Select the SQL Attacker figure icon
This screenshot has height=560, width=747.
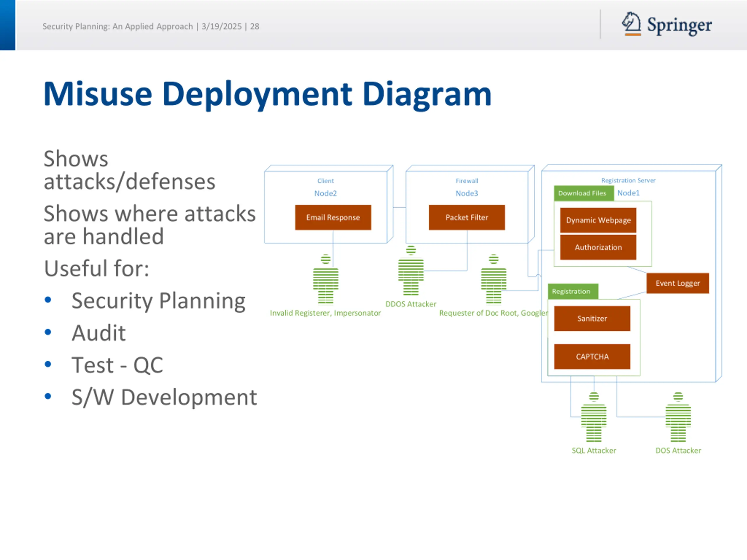click(594, 417)
